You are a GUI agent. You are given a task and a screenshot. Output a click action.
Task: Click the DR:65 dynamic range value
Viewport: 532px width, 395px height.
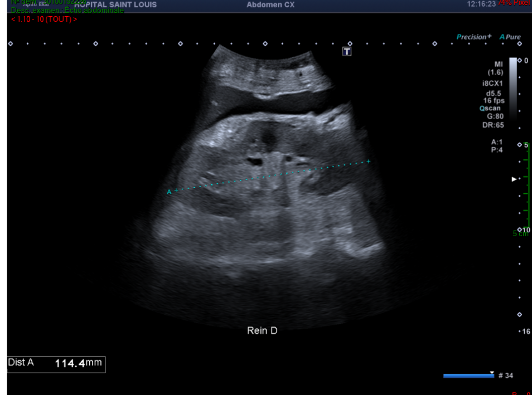pos(494,125)
